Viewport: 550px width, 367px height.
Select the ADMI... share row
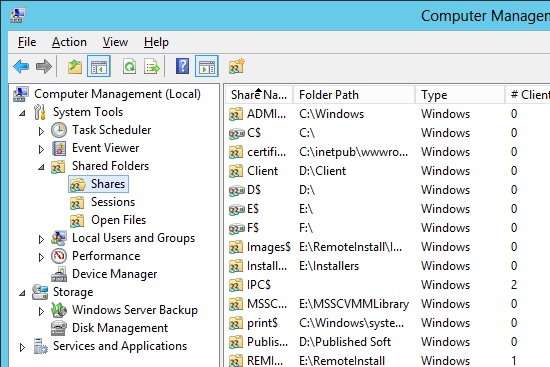click(x=388, y=114)
